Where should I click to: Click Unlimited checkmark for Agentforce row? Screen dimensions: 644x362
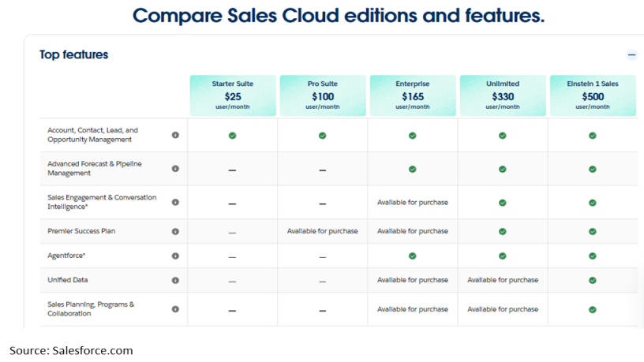click(x=502, y=256)
